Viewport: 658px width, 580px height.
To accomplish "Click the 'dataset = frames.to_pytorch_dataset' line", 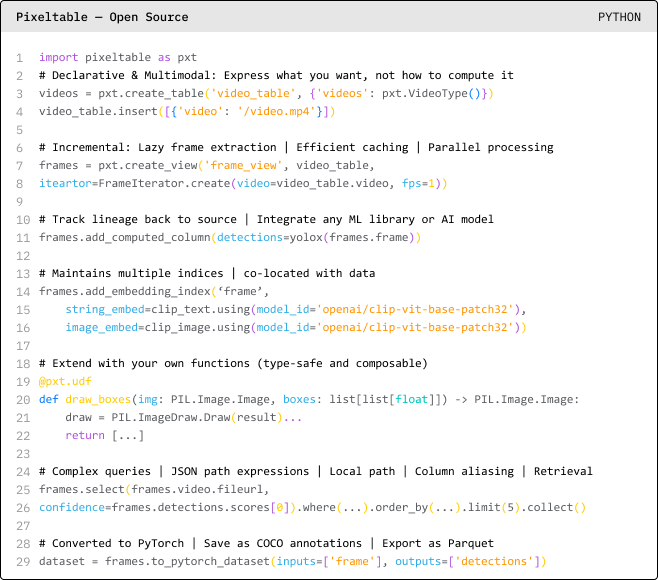I will (292, 562).
